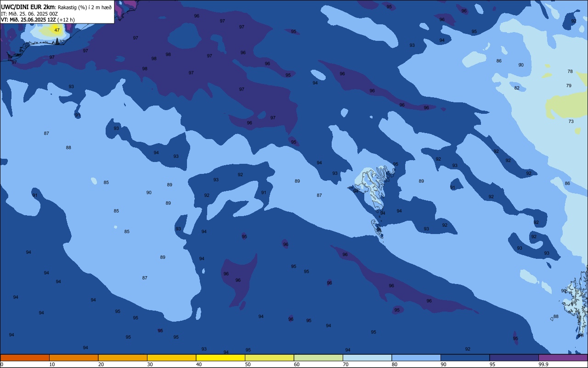Select the 50–60 yellow-green legend swatch
Image resolution: width=588 pixels, height=368 pixels.
pyautogui.click(x=269, y=357)
